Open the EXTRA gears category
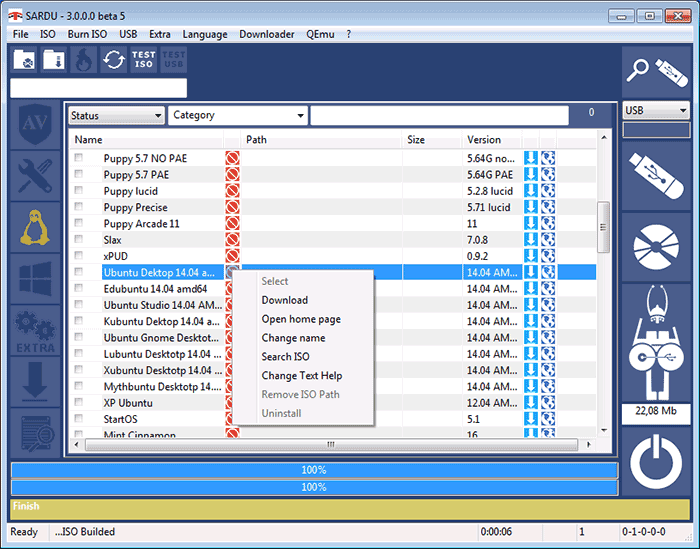 tap(35, 330)
